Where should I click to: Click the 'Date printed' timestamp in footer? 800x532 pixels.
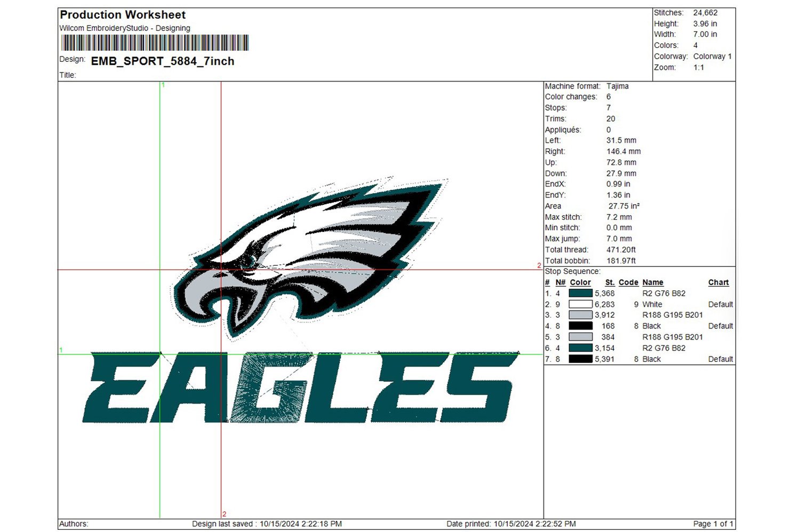[x=511, y=524]
